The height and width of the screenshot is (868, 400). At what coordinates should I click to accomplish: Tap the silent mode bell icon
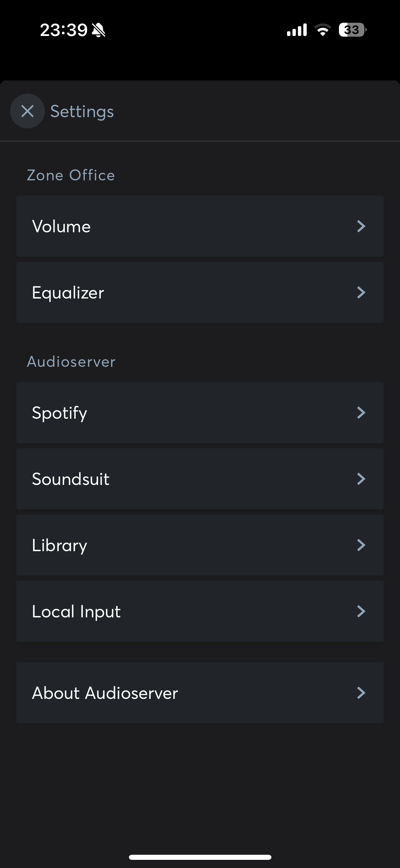coord(99,30)
